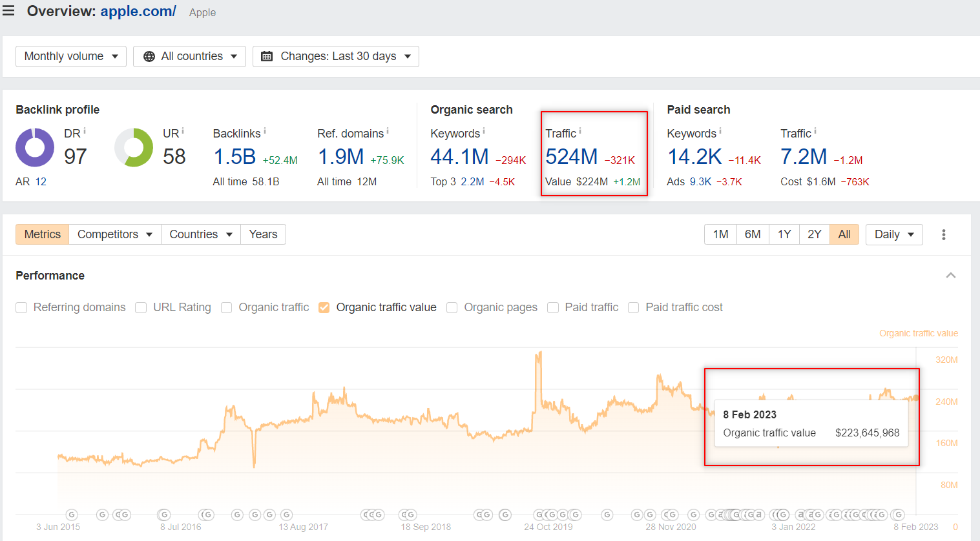This screenshot has width=980, height=541.
Task: Click the info icon next to DR
Action: pyautogui.click(x=85, y=131)
